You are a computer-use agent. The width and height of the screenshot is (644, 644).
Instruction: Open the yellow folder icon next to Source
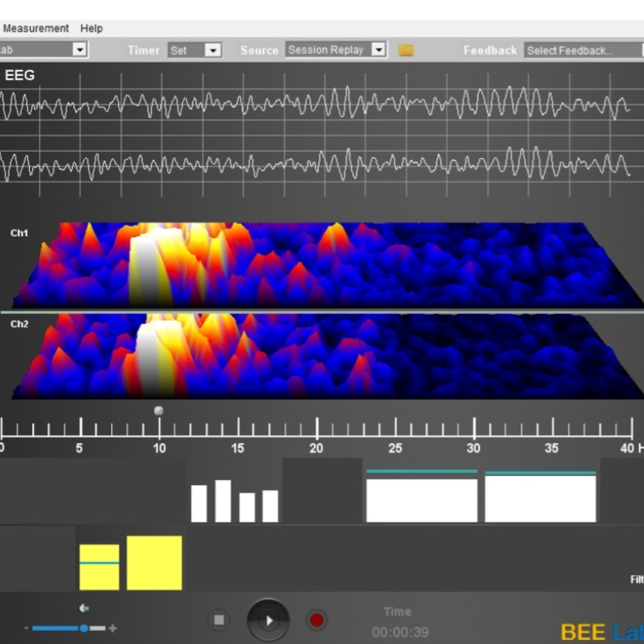tap(406, 50)
